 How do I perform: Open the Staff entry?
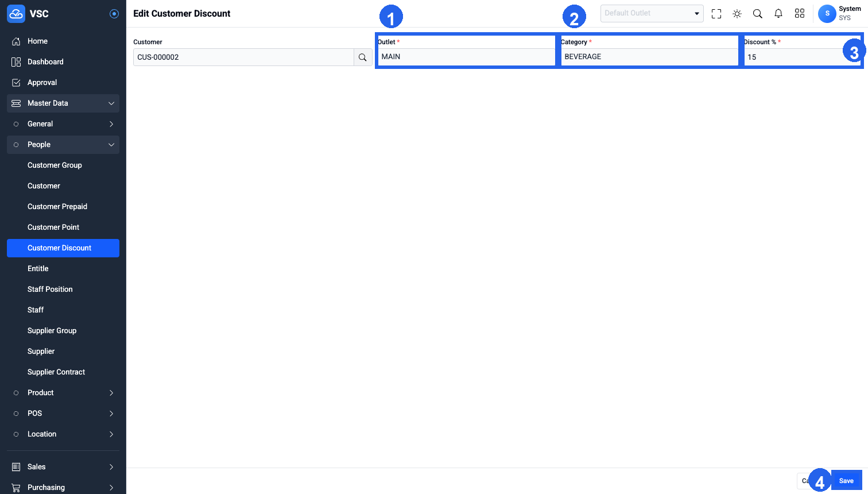point(63,310)
